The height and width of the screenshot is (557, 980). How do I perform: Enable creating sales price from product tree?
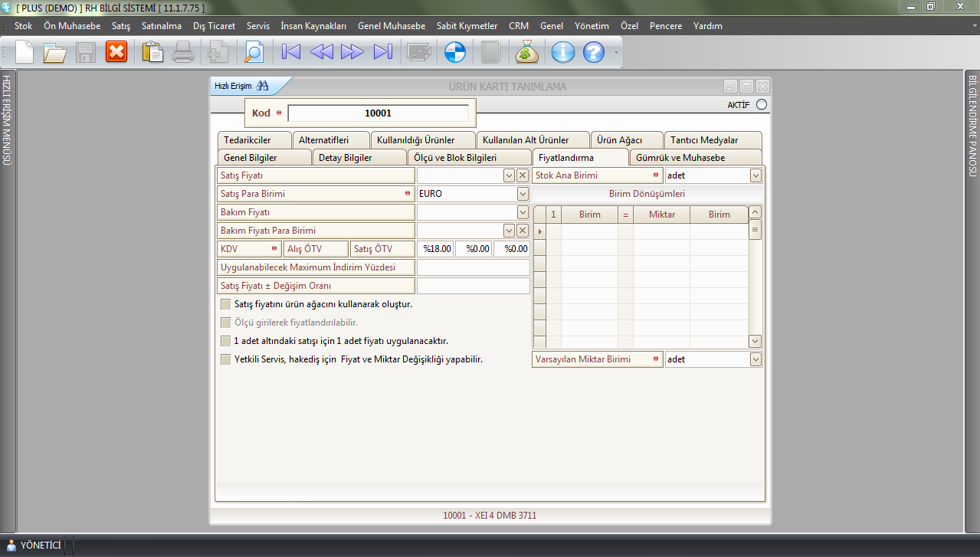225,304
